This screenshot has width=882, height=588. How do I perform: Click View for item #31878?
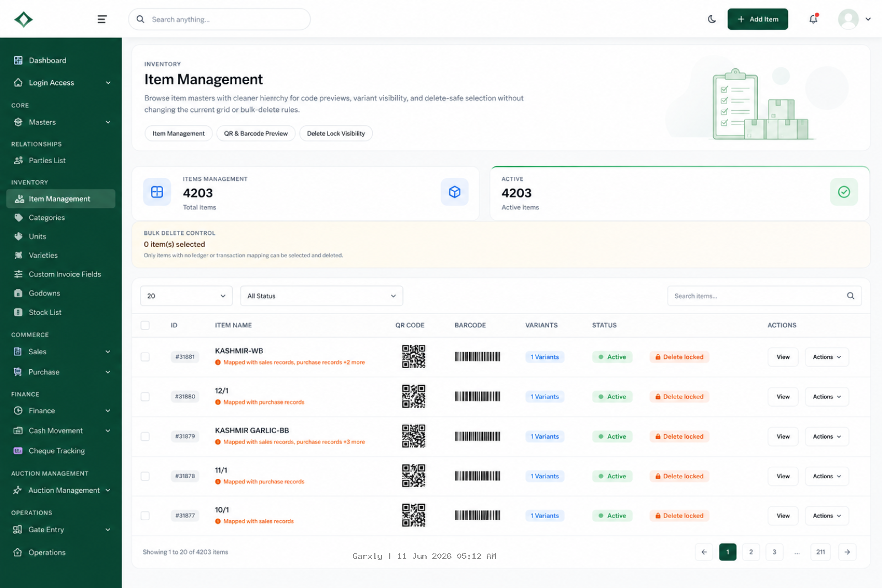[x=783, y=476]
